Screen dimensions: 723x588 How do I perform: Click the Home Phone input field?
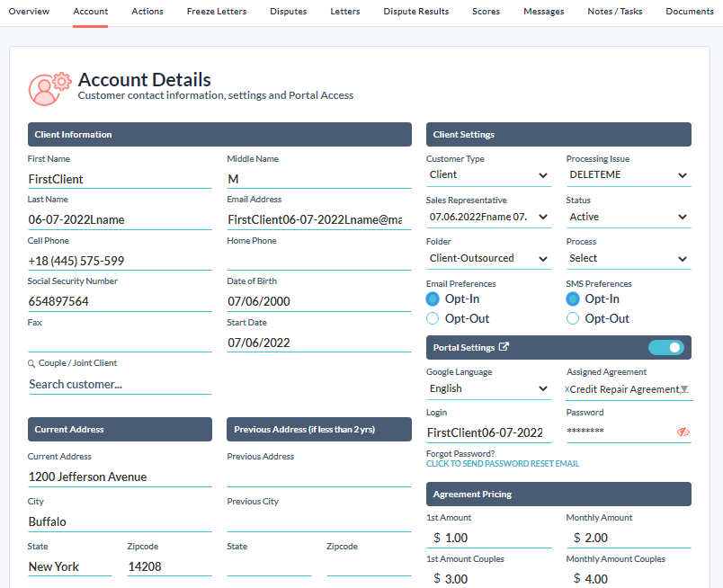pyautogui.click(x=319, y=260)
